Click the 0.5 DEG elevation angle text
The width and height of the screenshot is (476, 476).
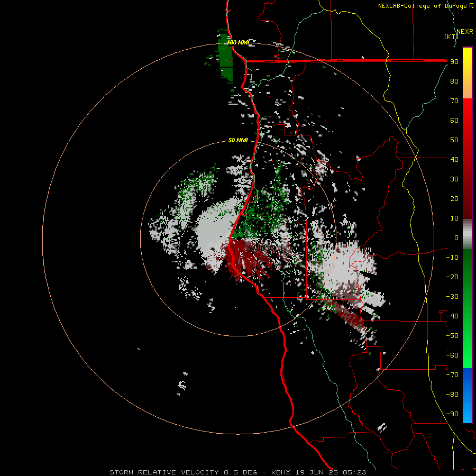241,472
